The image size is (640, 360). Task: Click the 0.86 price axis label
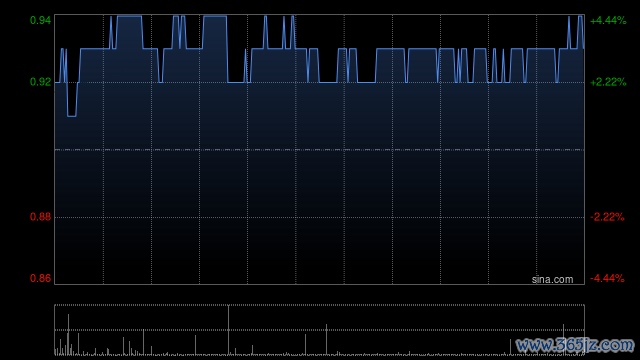pyautogui.click(x=40, y=278)
